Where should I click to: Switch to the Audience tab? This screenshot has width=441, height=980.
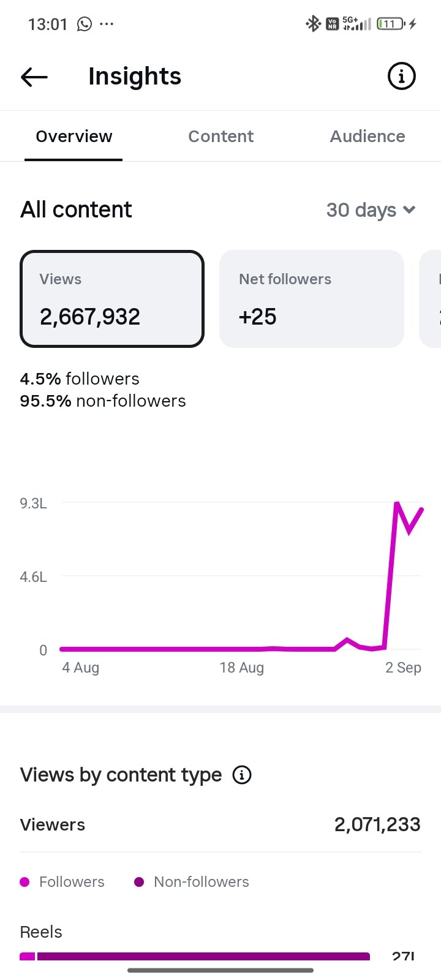click(x=367, y=136)
